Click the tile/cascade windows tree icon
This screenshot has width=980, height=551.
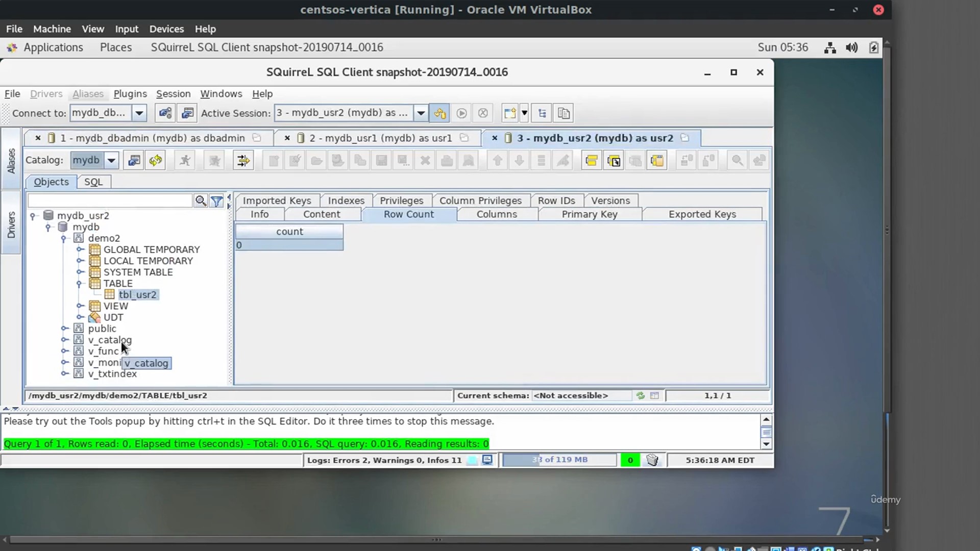tap(542, 113)
